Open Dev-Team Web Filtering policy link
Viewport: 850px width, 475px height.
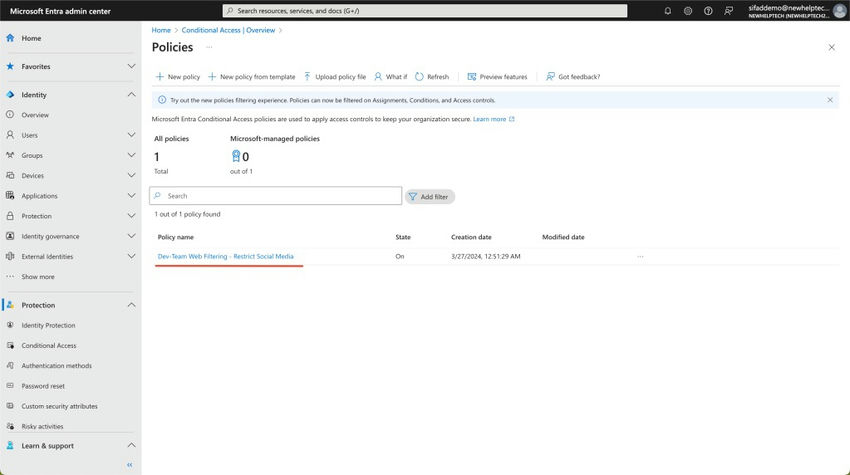tap(226, 256)
